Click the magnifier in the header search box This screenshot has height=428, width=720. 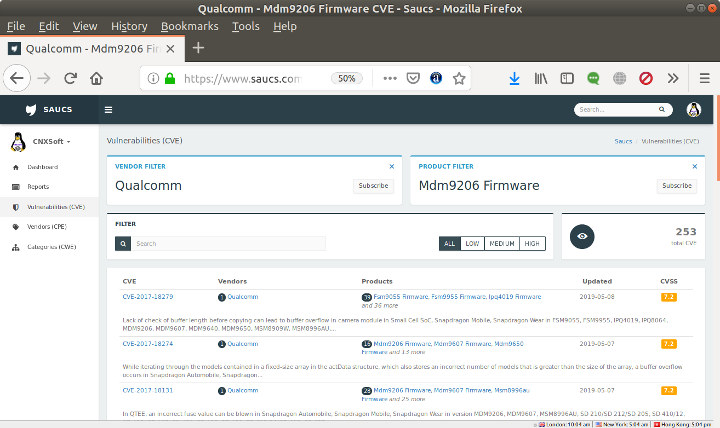[x=662, y=109]
